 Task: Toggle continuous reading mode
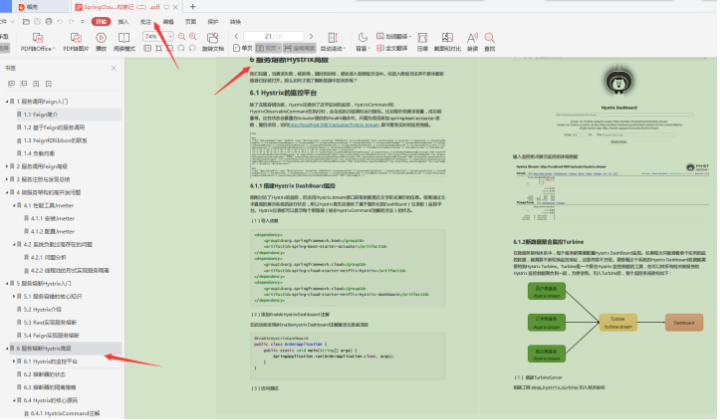coord(299,48)
